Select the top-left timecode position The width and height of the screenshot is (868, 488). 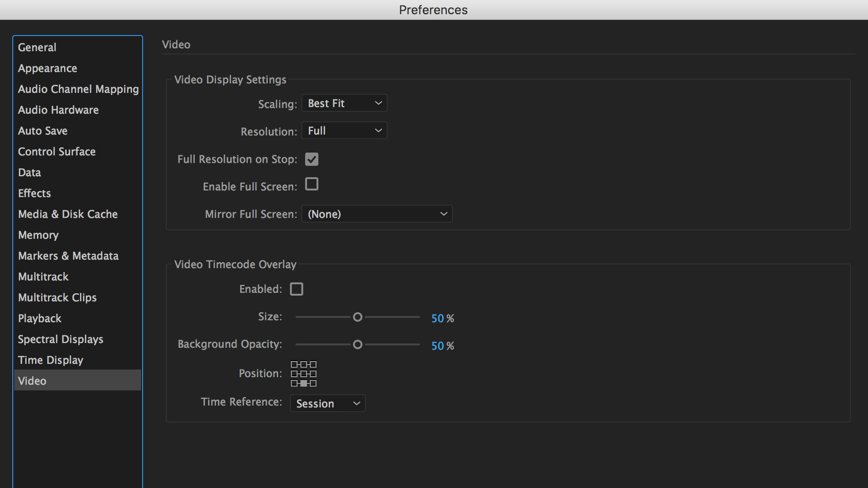pyautogui.click(x=294, y=364)
